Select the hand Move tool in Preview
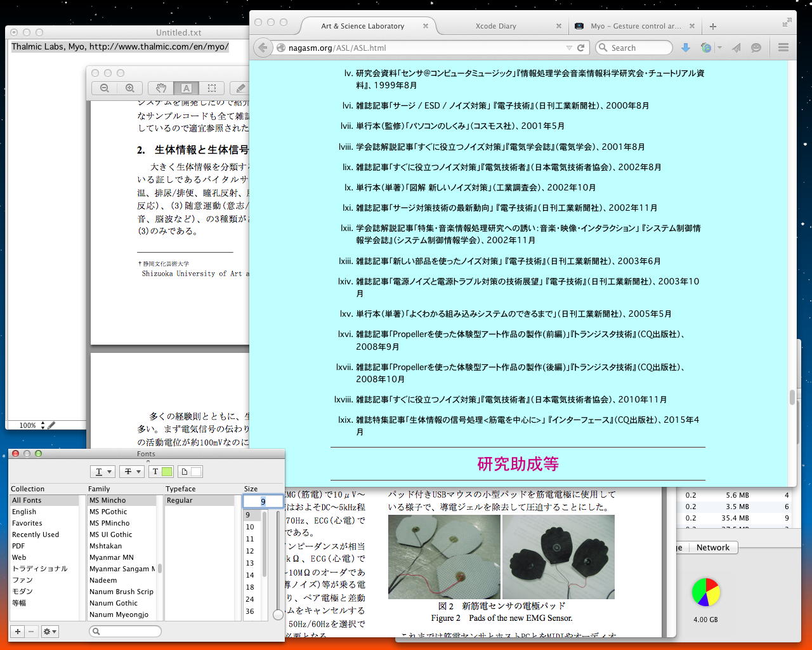 coord(161,88)
